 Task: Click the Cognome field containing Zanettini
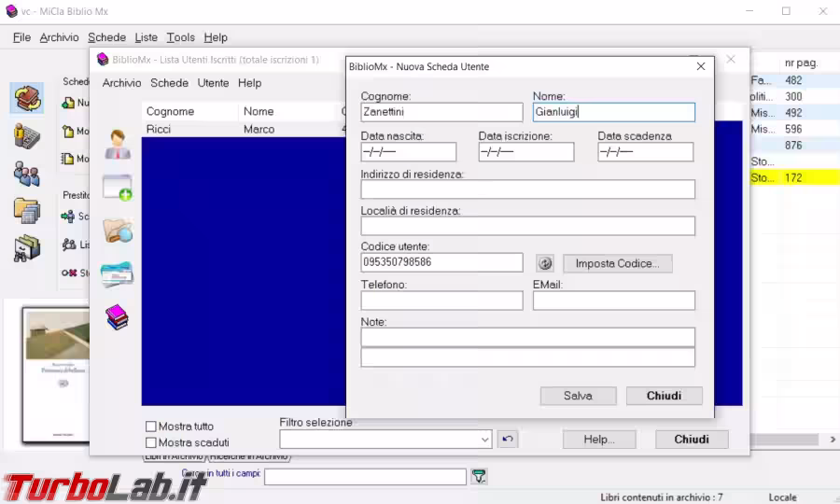pos(442,112)
